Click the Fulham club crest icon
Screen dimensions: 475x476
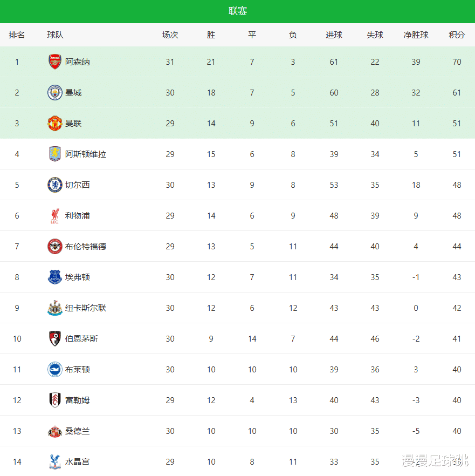click(55, 400)
